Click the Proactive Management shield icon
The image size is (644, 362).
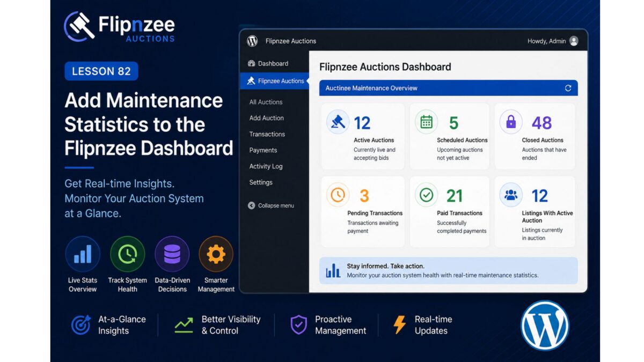299,325
